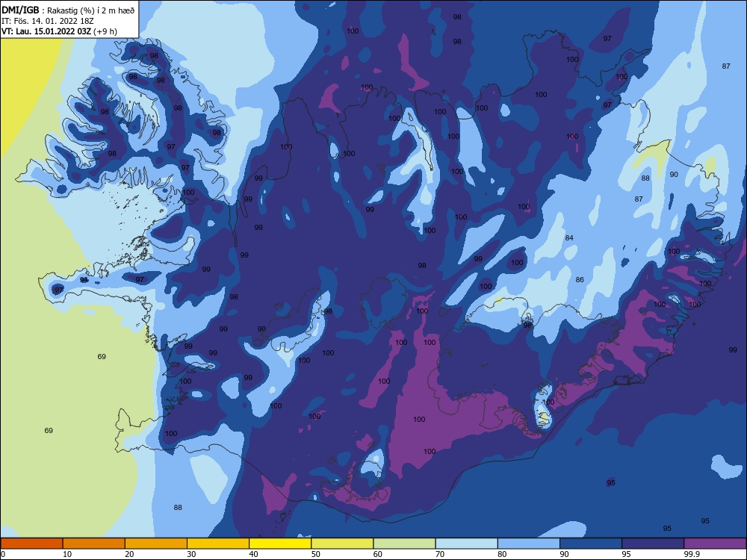Screen dimensions: 747x560
Task: Pick the purple above-99.9 legend swatch
Action: [x=715, y=544]
